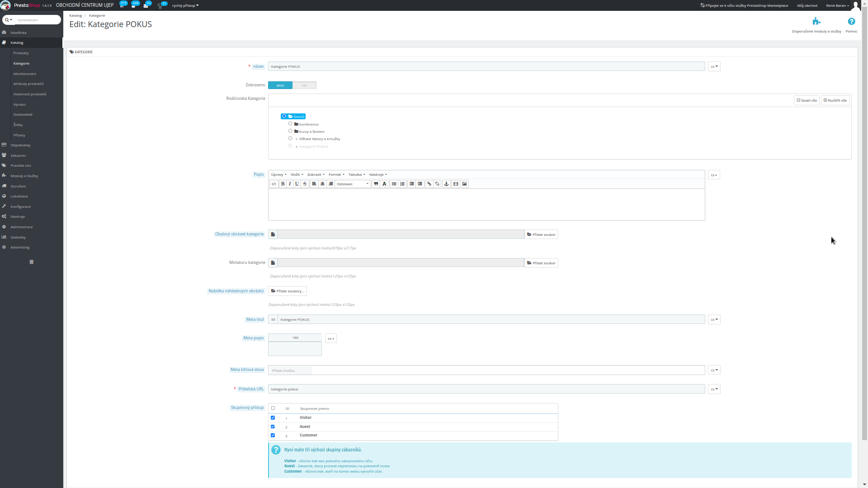Expand the rychlý přístup dropdown
Image resolution: width=868 pixels, height=488 pixels.
point(185,5)
